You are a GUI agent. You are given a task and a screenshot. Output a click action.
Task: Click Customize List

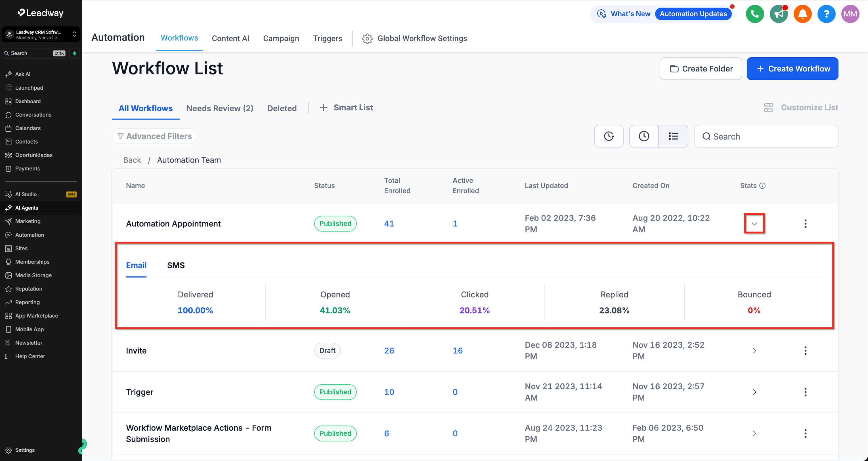pyautogui.click(x=801, y=108)
